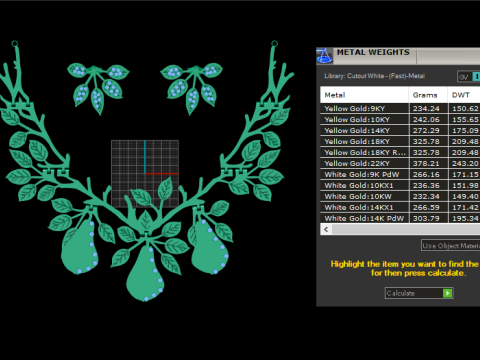The image size is (480, 360).
Task: Sort by the Grams column header
Action: [428, 95]
